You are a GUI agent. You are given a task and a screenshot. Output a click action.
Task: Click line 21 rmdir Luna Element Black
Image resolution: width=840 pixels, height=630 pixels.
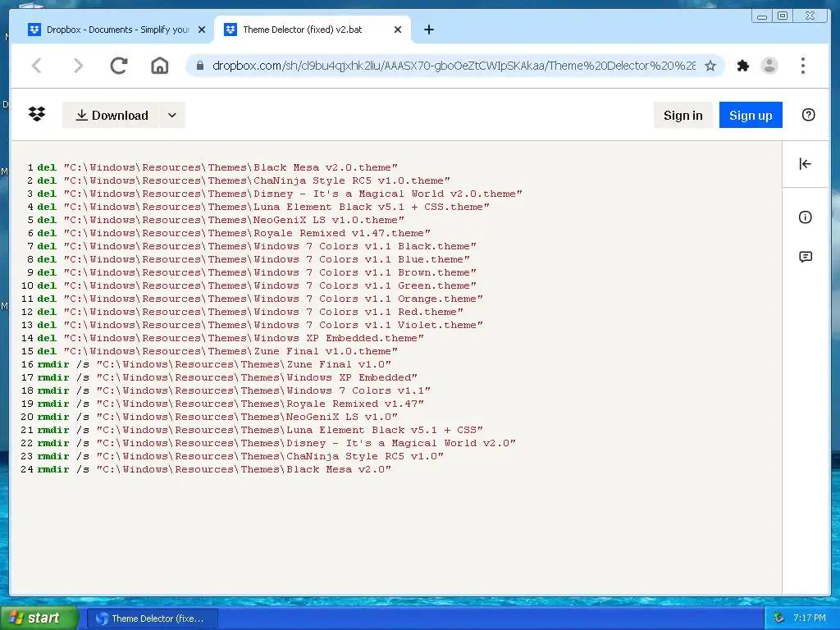tap(260, 430)
